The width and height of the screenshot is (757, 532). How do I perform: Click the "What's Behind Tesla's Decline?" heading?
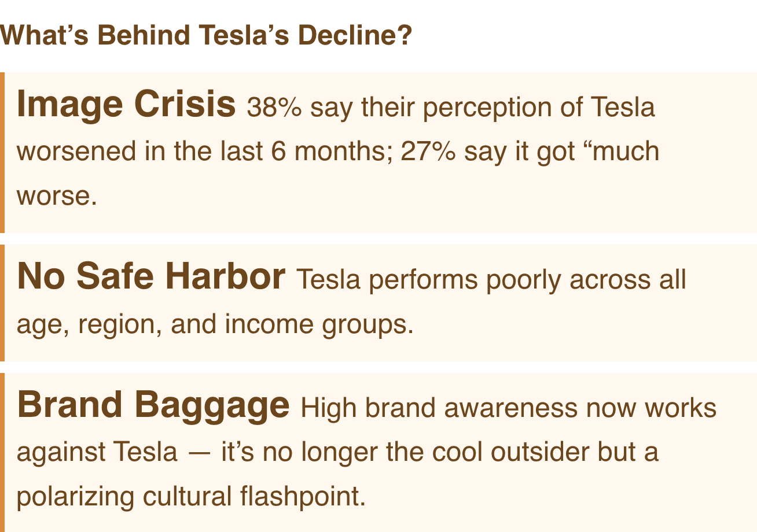(206, 36)
